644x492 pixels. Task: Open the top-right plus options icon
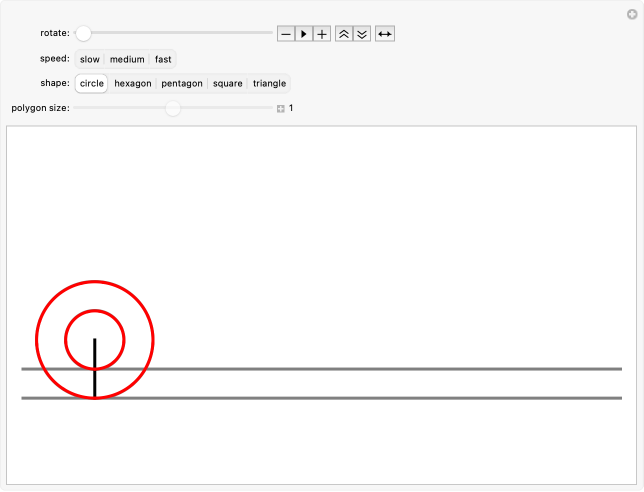point(632,14)
